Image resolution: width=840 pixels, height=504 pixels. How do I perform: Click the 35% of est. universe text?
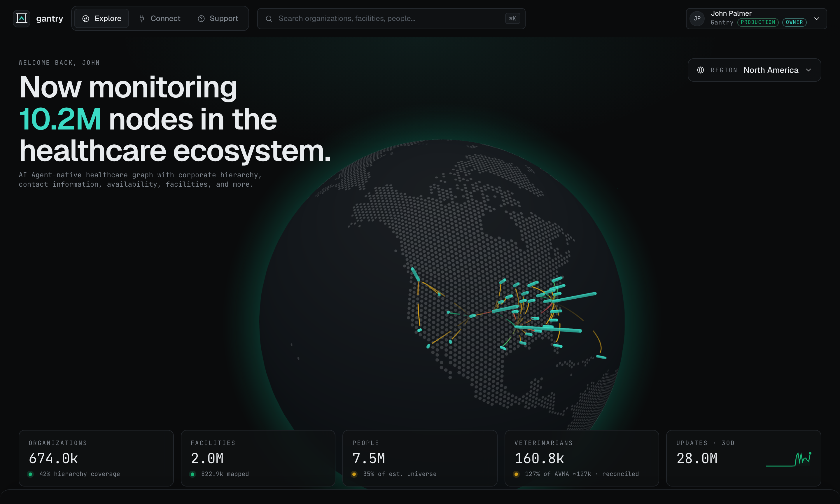(x=400, y=474)
